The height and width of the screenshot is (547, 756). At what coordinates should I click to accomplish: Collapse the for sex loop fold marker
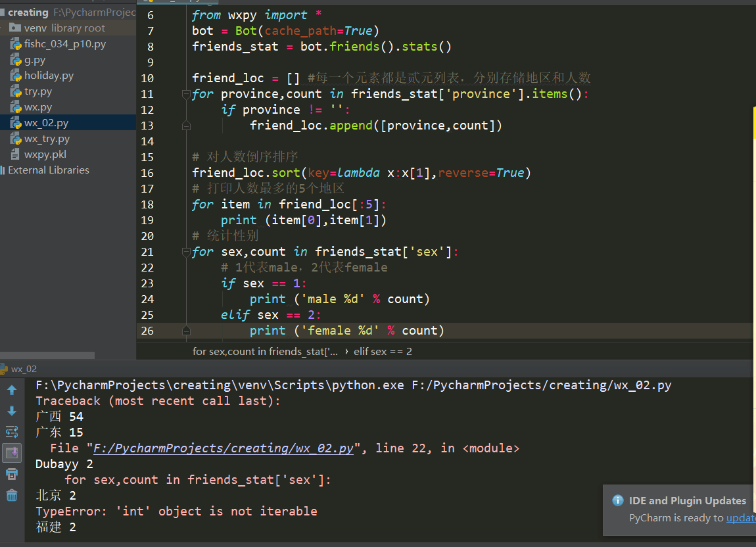(x=186, y=252)
